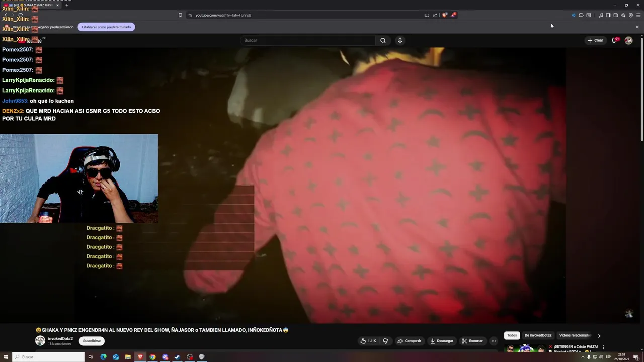Click the YouTube search magnifier button

click(x=383, y=40)
